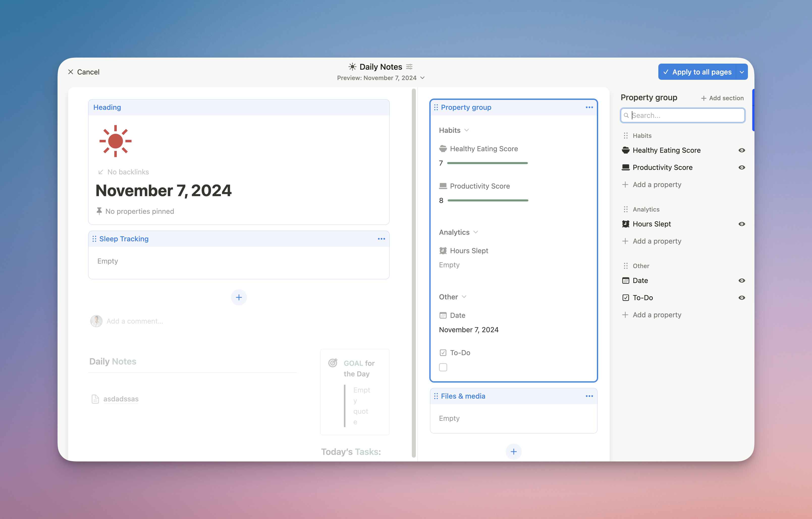The height and width of the screenshot is (519, 812).
Task: Add a property under Other
Action: (x=652, y=315)
